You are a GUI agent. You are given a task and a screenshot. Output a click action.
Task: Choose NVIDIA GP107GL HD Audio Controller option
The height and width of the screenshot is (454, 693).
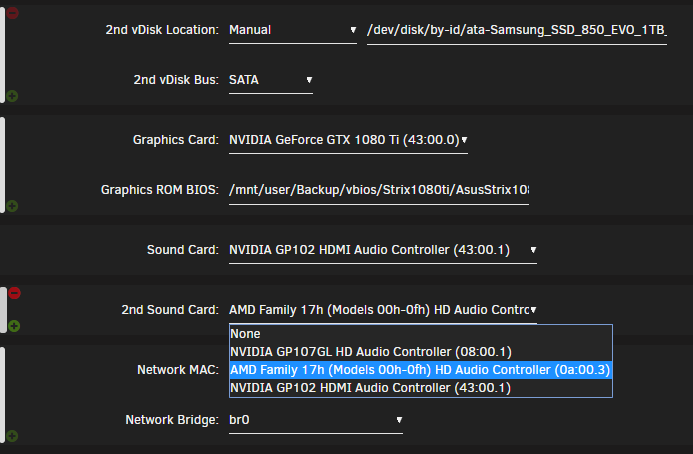(x=420, y=352)
